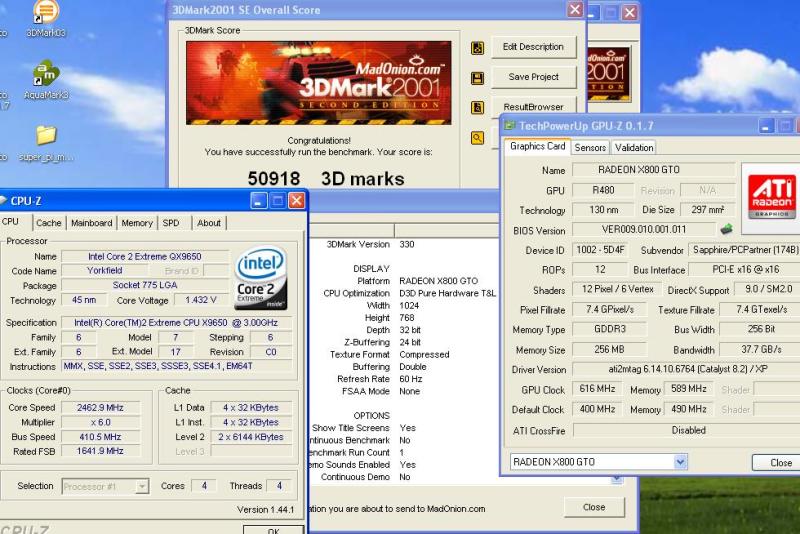This screenshot has width=800, height=534.
Task: Minimize the CPU-Z window
Action: coord(259,200)
